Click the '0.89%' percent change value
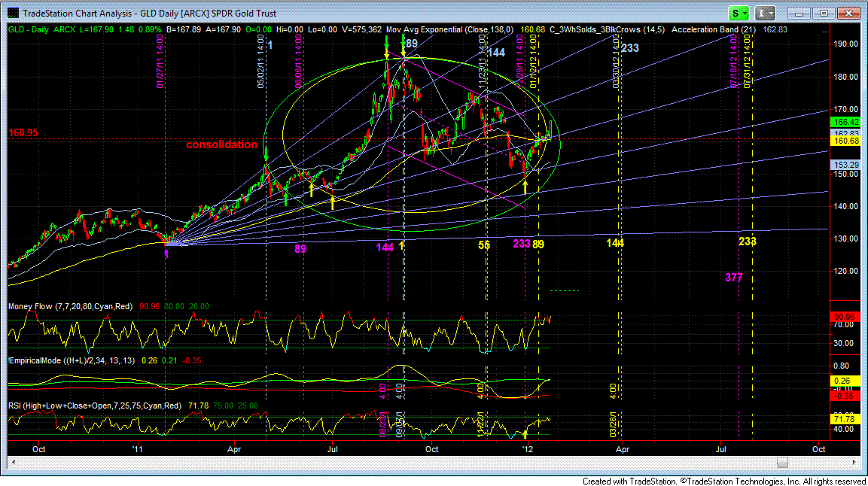This screenshot has width=868, height=486. point(150,29)
